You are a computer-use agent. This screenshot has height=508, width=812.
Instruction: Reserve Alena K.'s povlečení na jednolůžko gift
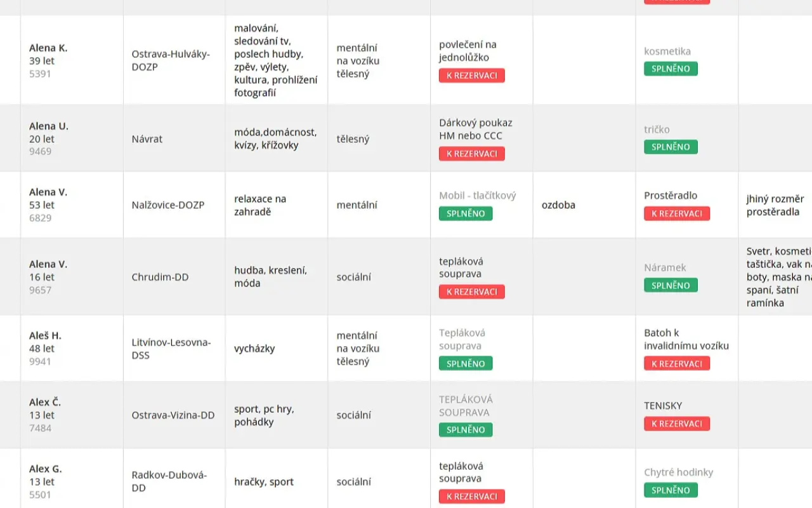coord(471,76)
